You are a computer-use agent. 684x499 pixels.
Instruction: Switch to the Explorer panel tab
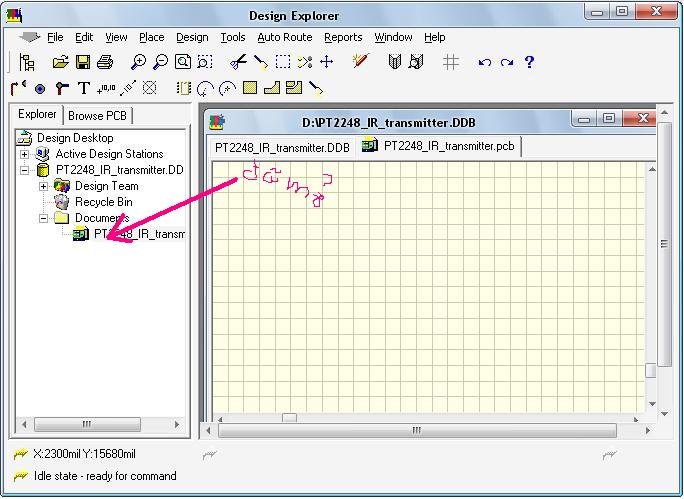pyautogui.click(x=37, y=114)
